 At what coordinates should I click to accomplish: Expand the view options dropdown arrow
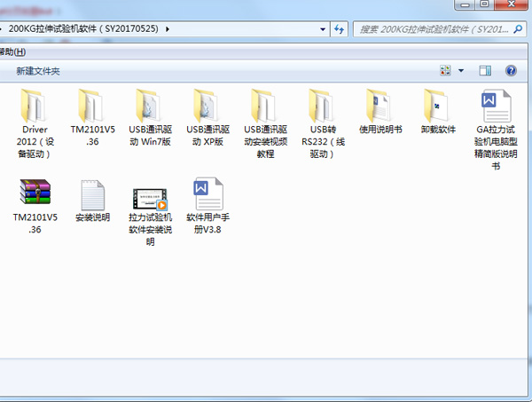[x=461, y=71]
